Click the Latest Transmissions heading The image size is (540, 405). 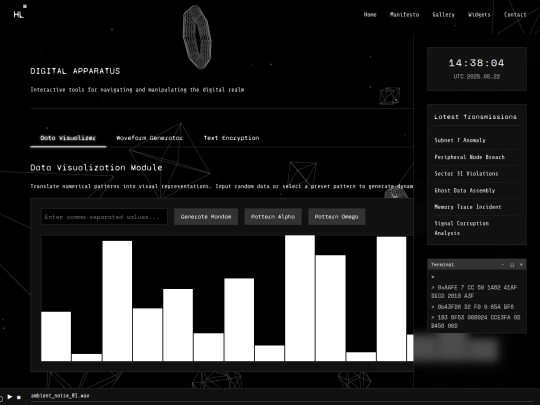click(x=475, y=117)
